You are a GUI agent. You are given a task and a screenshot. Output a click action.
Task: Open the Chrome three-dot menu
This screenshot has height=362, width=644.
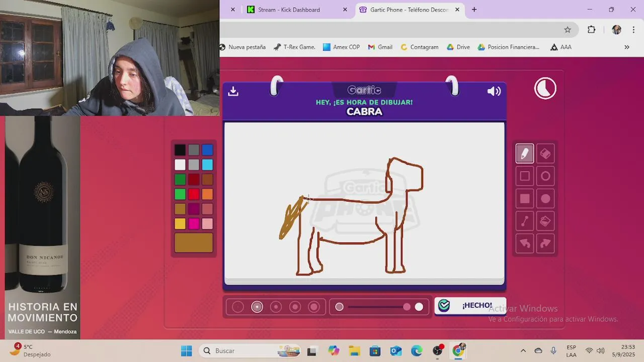click(633, 30)
